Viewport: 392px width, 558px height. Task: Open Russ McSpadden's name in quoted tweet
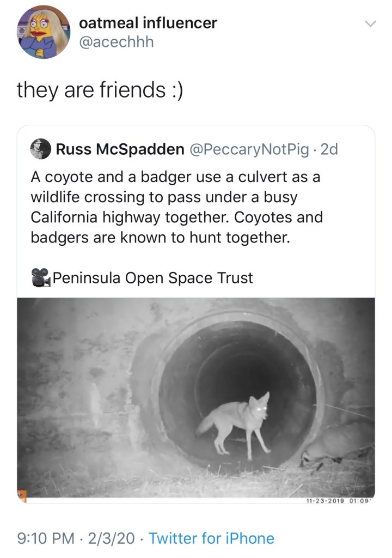(120, 149)
